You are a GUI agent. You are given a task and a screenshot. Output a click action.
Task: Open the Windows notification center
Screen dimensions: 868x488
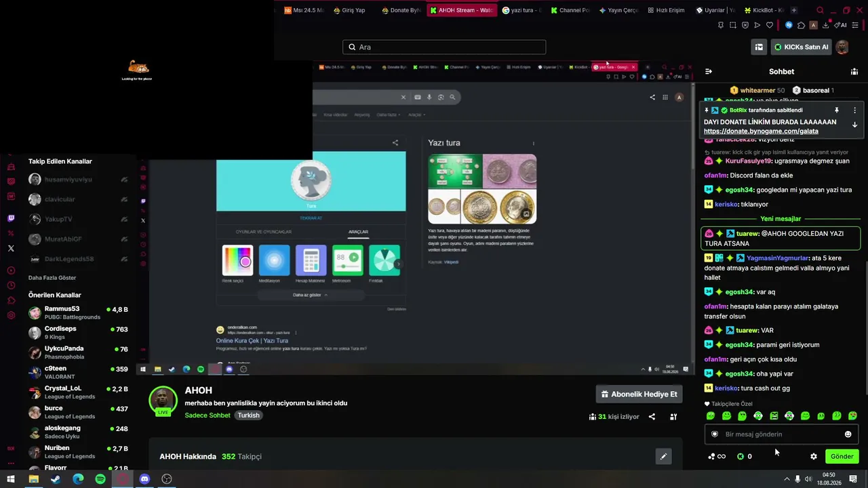(x=853, y=479)
